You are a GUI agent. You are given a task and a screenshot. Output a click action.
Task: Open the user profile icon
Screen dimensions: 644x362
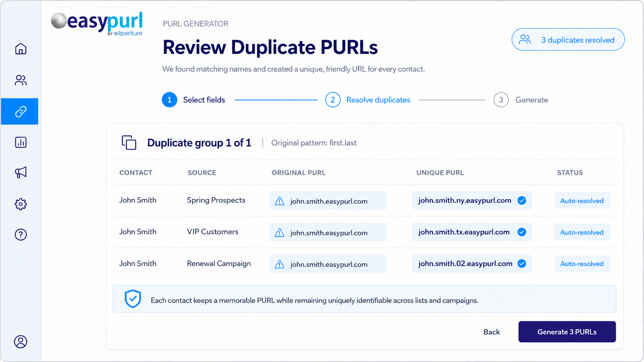tap(21, 342)
